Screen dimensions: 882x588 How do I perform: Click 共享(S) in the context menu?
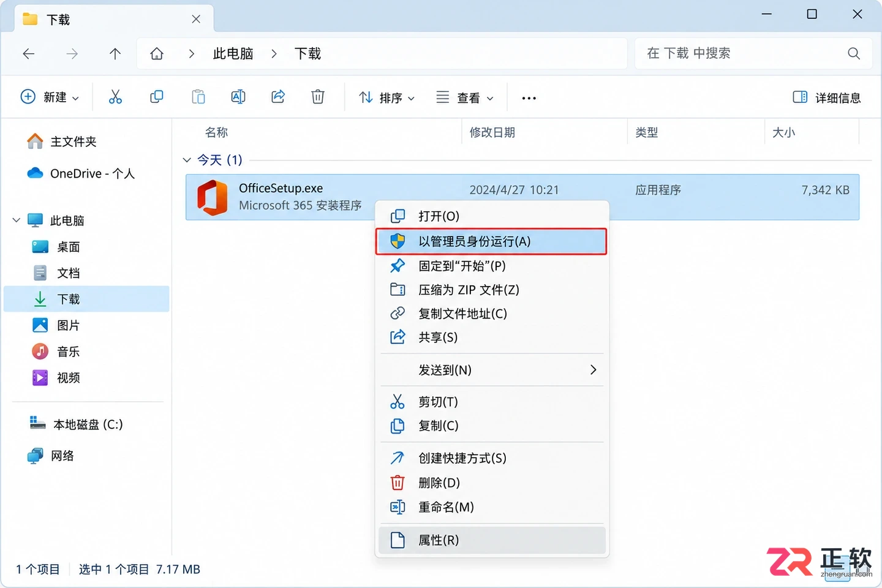click(492, 337)
